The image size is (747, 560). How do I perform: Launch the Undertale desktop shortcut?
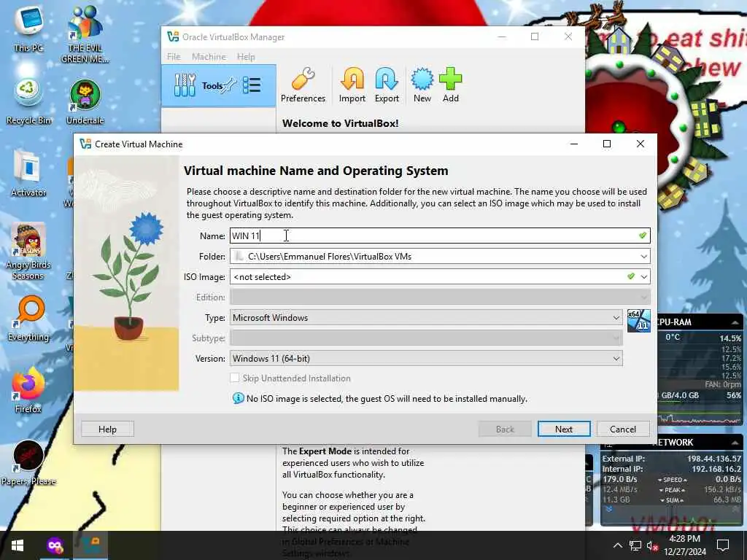tap(85, 102)
